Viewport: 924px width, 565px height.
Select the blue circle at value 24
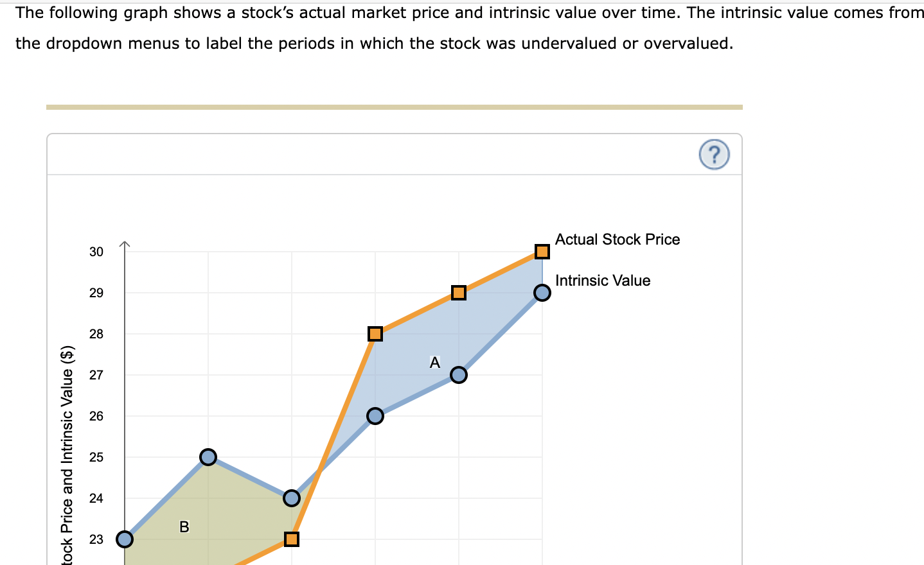pyautogui.click(x=292, y=498)
